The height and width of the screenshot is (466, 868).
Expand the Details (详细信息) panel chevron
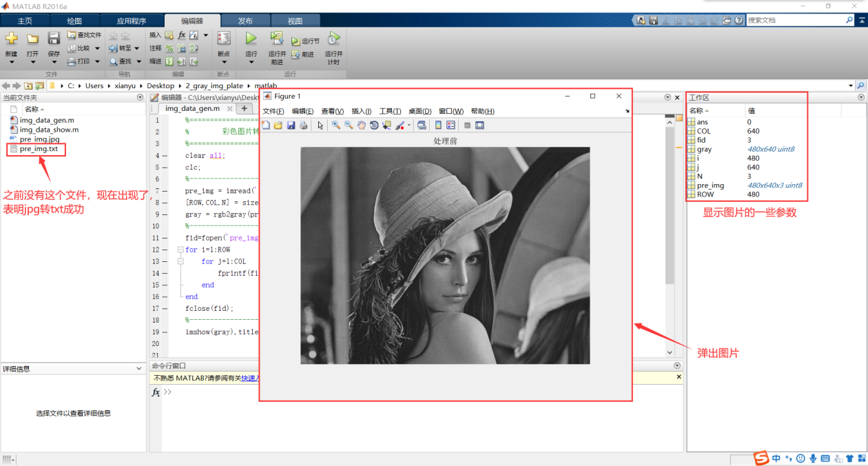click(139, 369)
